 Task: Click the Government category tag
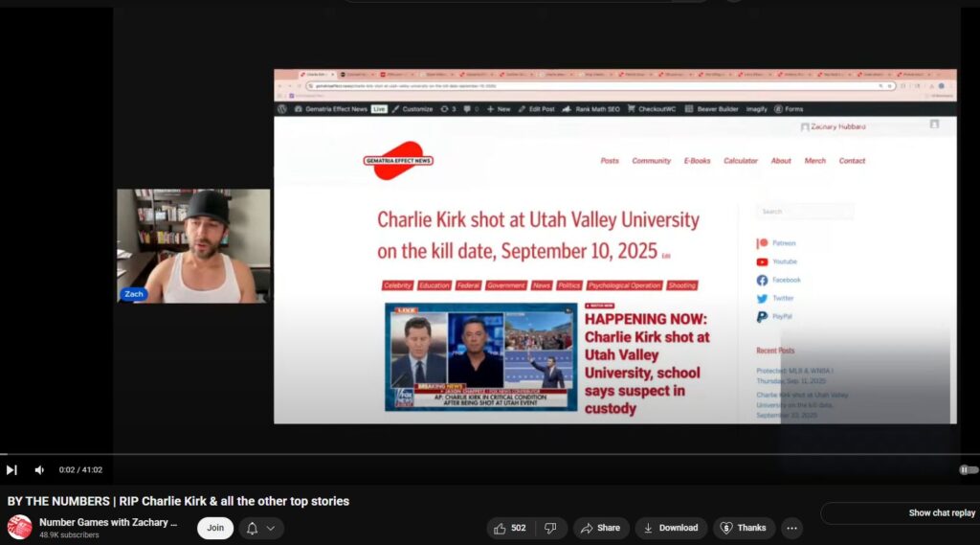tap(505, 285)
